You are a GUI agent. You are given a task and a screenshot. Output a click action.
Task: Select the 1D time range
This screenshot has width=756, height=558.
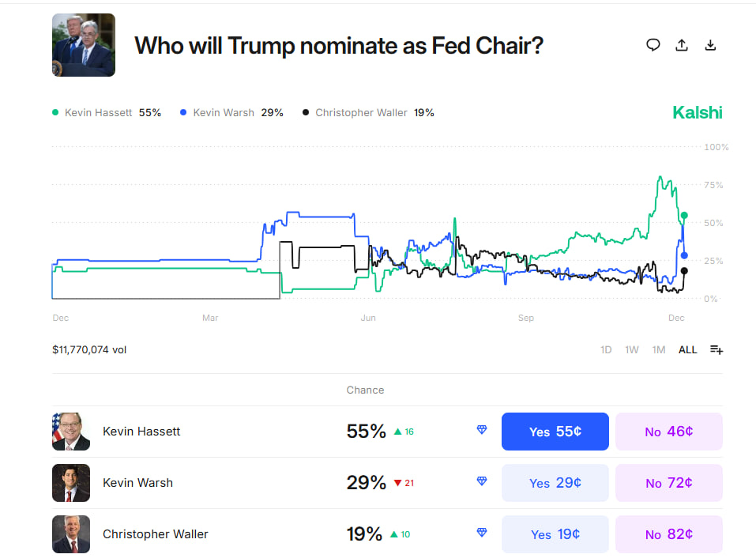point(606,349)
